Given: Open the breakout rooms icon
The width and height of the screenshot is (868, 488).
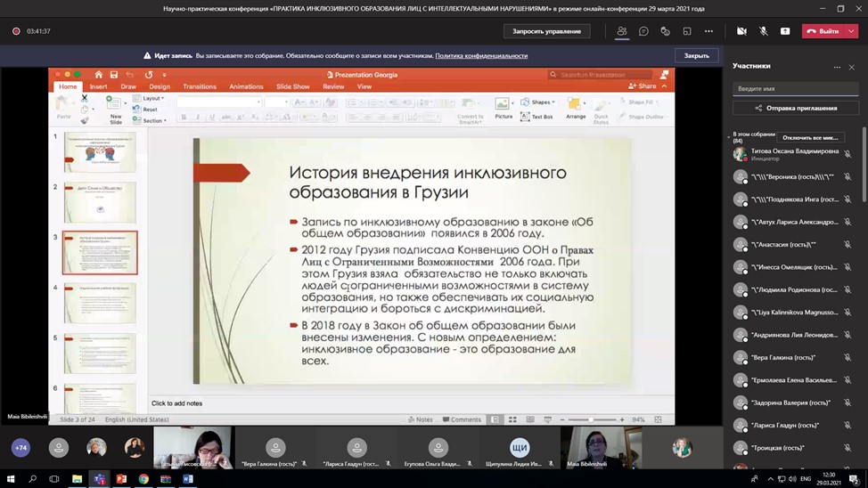Looking at the screenshot, I should (687, 31).
